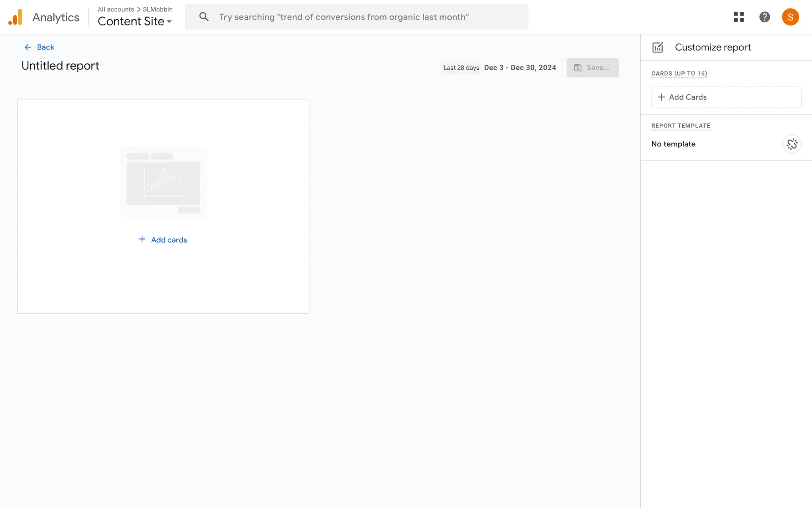The width and height of the screenshot is (812, 508).
Task: Click the SLMobbin breadcrumb
Action: pyautogui.click(x=157, y=9)
